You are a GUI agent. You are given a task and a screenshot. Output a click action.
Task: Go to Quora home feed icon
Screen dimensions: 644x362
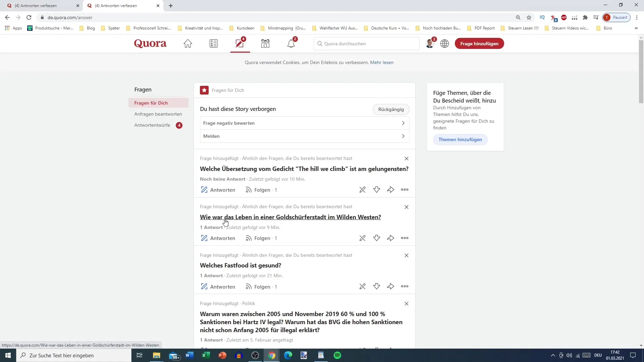[x=188, y=44]
